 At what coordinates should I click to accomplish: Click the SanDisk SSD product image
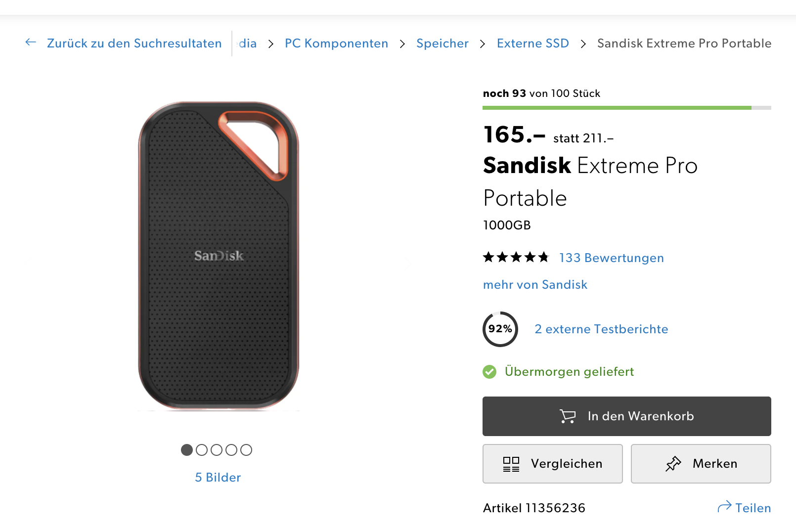tap(219, 256)
